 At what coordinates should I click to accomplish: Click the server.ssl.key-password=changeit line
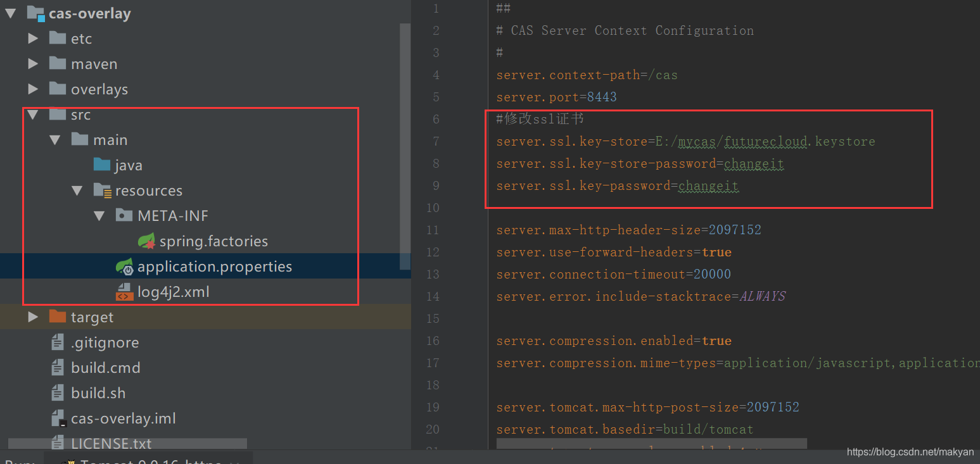(618, 185)
